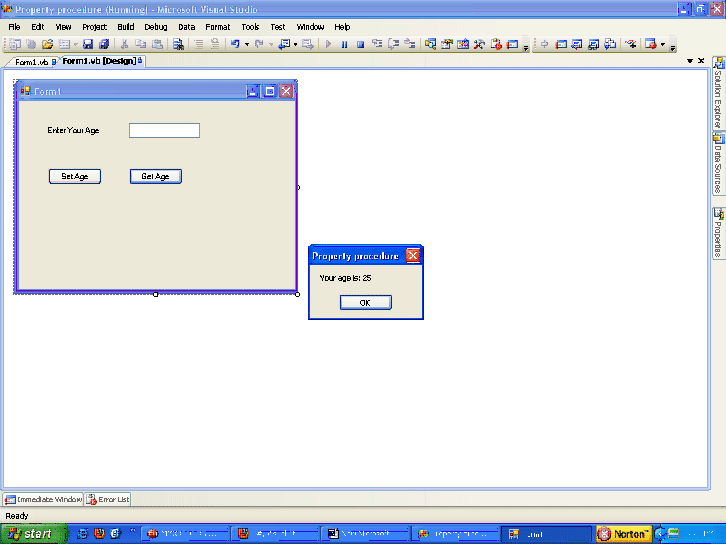The height and width of the screenshot is (544, 726).
Task: Open the Redo history dropdown arrow
Action: tap(271, 44)
